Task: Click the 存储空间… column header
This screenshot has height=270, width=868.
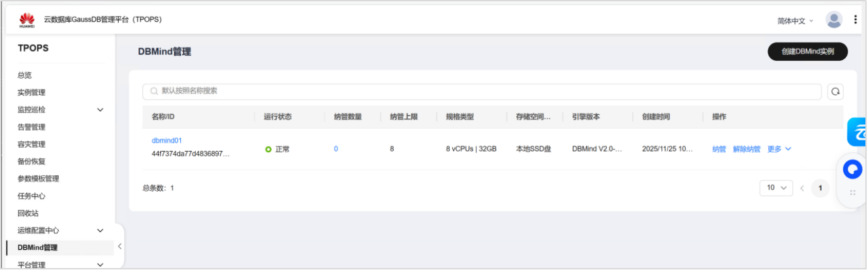Action: pyautogui.click(x=533, y=117)
